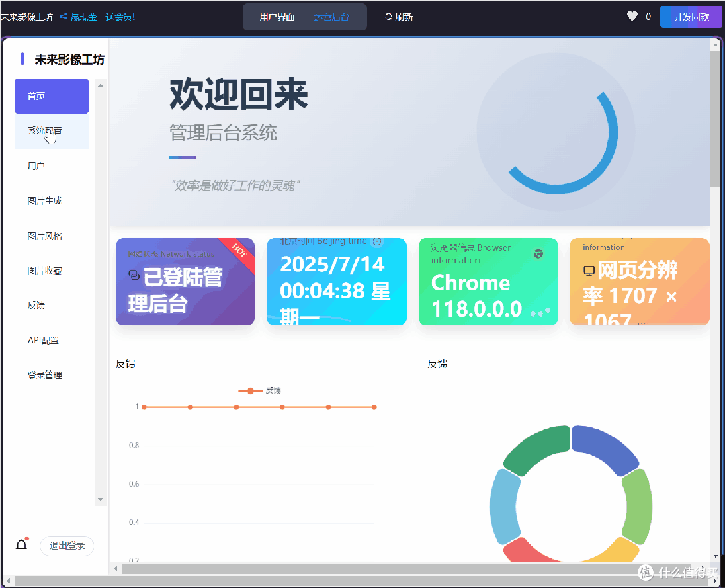
Task: Go to 登录管理 page
Action: click(52, 375)
